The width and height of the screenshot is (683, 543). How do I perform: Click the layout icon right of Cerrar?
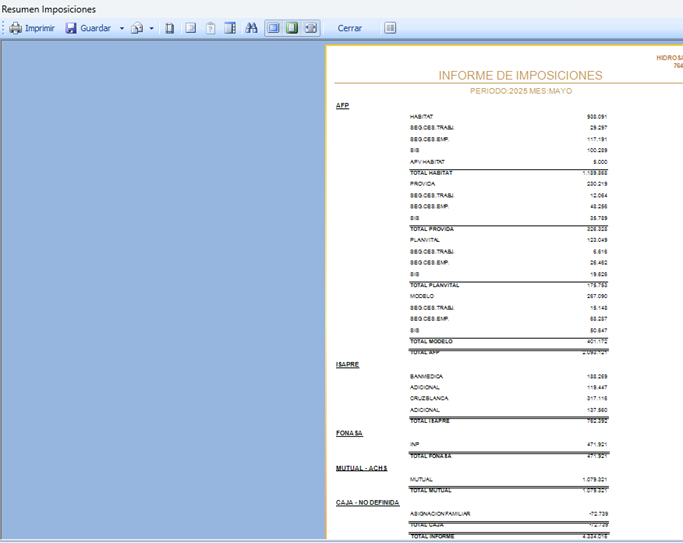[x=390, y=28]
